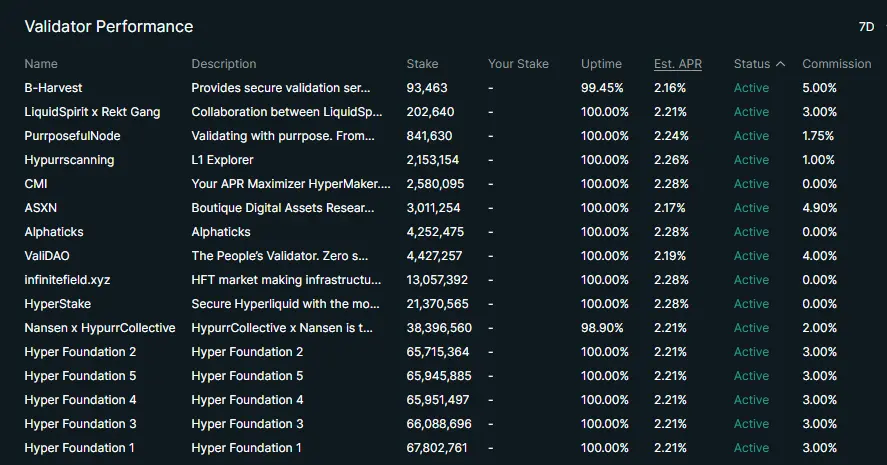Open the 7D time range dropdown
887x465 pixels.
click(x=867, y=27)
